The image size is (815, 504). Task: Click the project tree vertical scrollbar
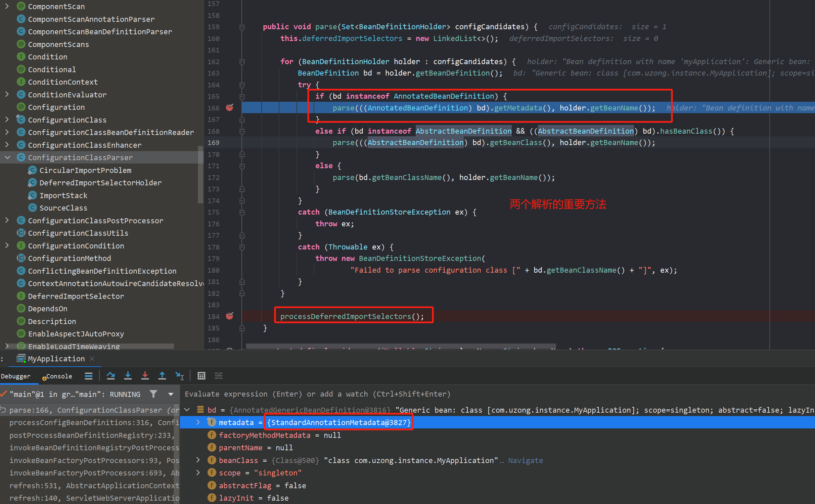pos(200,175)
